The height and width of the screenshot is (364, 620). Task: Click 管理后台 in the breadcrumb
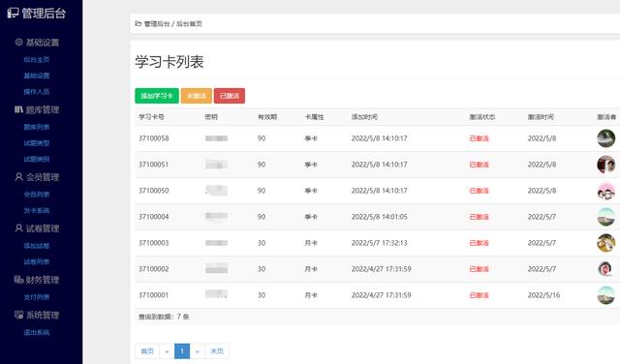point(157,23)
